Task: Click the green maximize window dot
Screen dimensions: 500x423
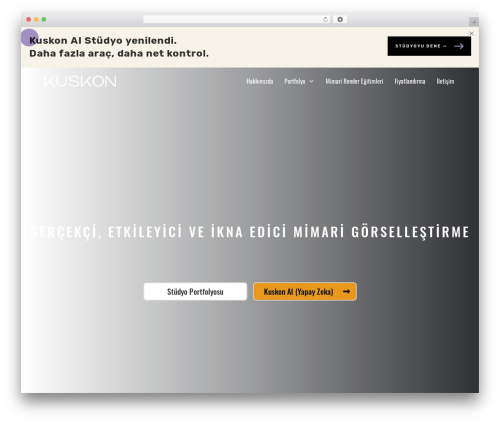Action: pyautogui.click(x=44, y=20)
